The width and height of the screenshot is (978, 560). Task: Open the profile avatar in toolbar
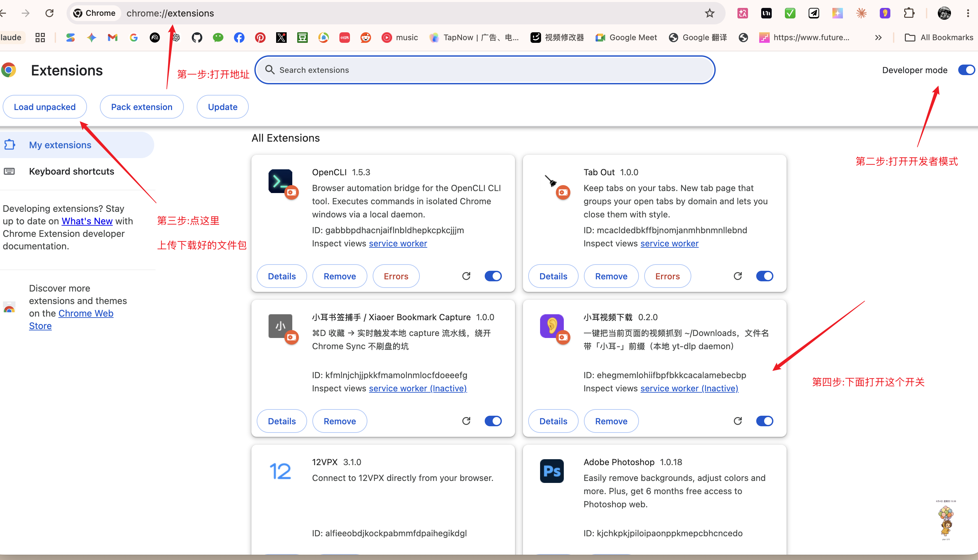click(944, 14)
